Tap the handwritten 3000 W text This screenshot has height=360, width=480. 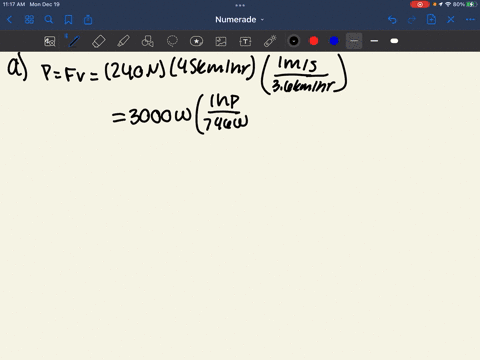pos(160,116)
